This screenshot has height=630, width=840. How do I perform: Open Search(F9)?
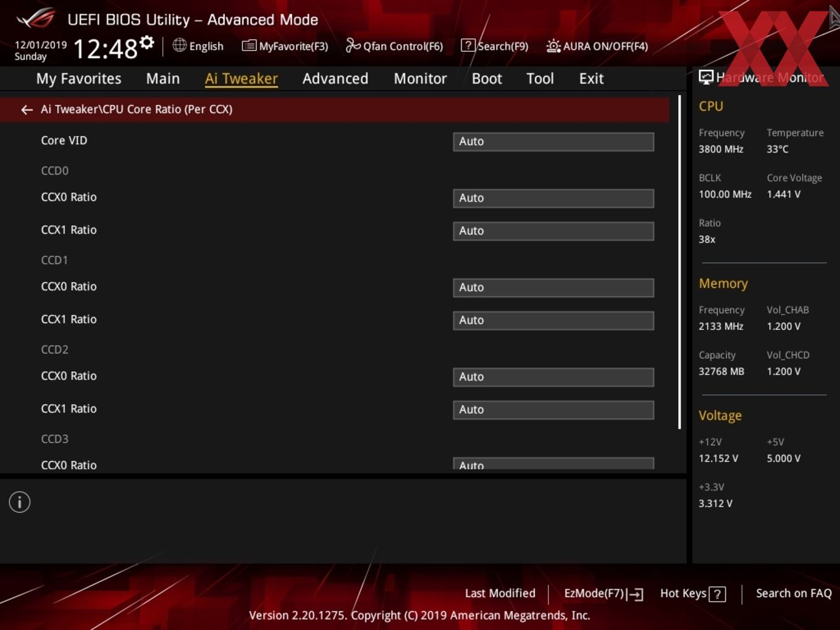coord(495,46)
